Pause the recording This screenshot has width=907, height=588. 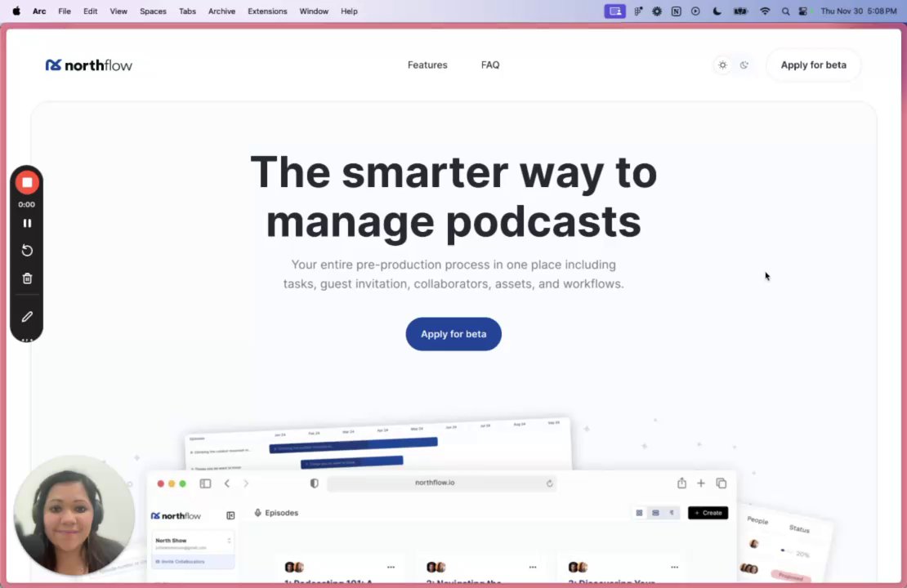(27, 223)
